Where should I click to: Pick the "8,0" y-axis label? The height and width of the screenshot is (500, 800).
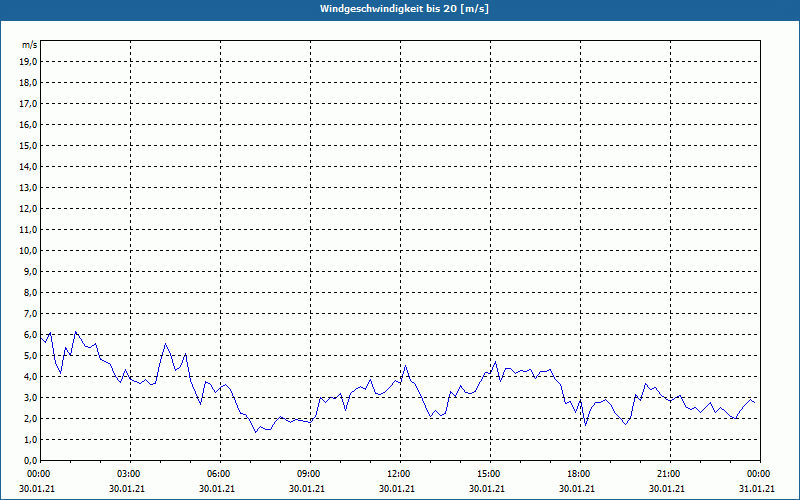click(x=30, y=292)
